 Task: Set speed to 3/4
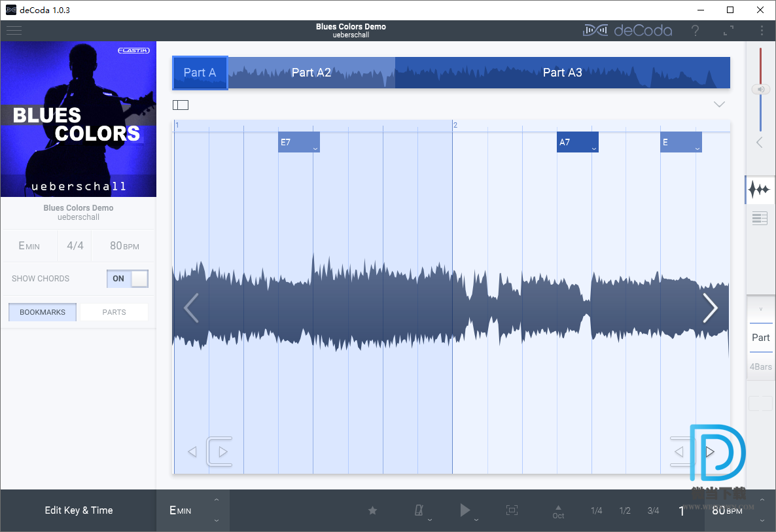[x=653, y=510]
